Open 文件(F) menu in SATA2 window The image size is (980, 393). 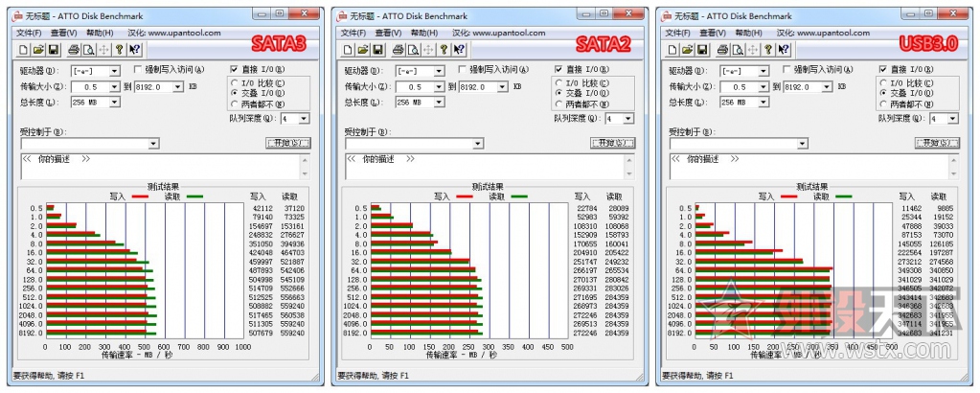tap(353, 34)
